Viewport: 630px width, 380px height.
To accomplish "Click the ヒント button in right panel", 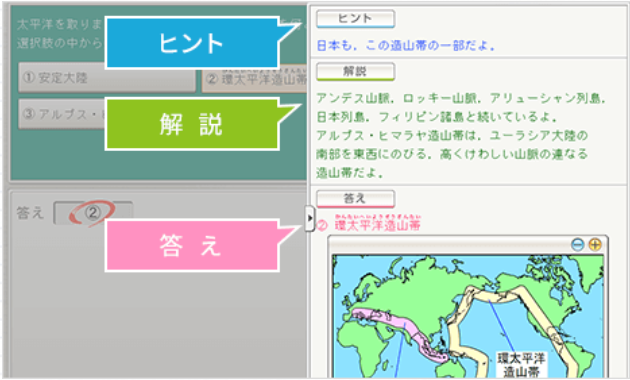I will click(x=355, y=18).
